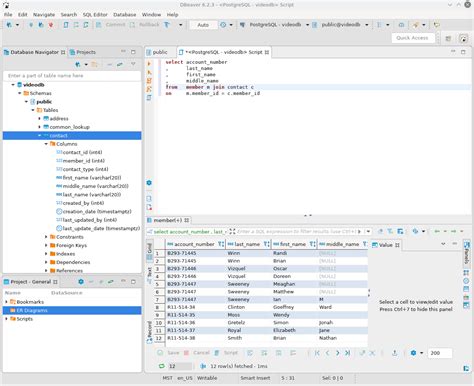Open the Navigate menu
The height and width of the screenshot is (386, 474).
pyautogui.click(x=44, y=15)
